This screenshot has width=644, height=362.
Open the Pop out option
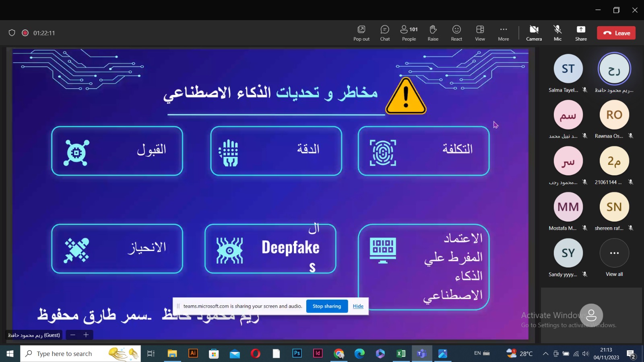[361, 33]
